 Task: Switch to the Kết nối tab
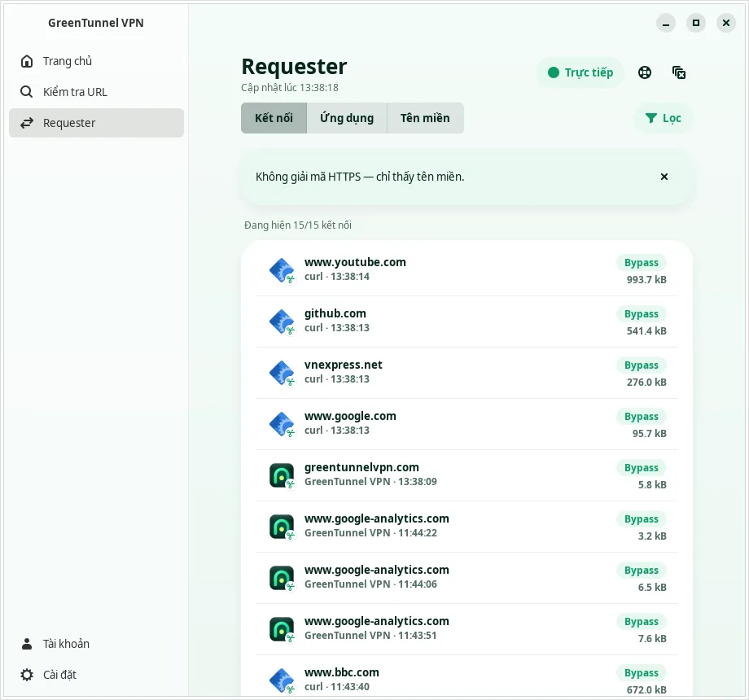(x=274, y=118)
